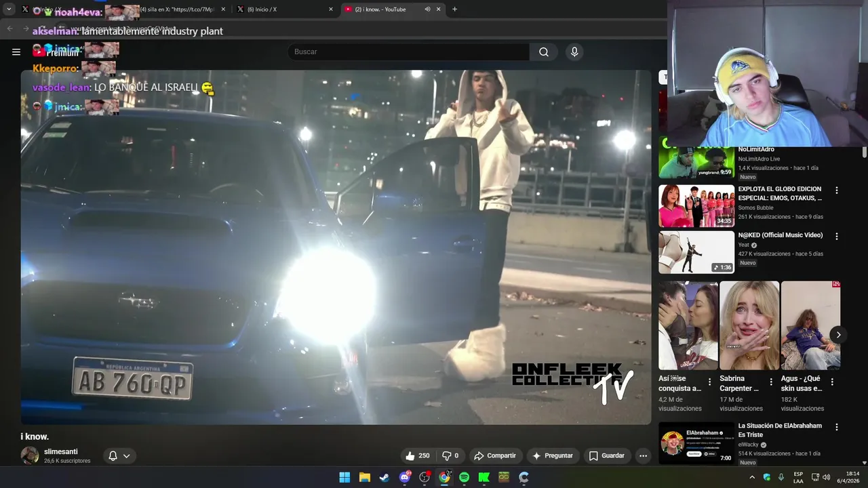Click the video player showing the blue car
868x488 pixels.
click(336, 247)
